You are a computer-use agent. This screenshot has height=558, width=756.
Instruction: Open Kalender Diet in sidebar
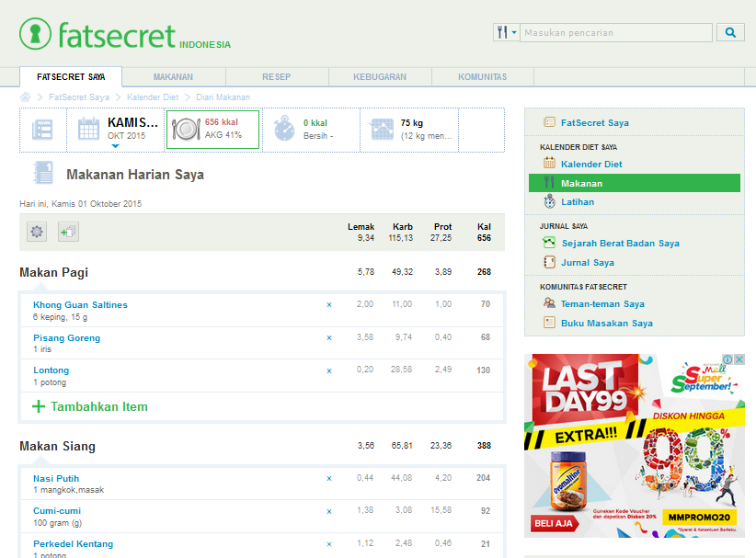(591, 164)
